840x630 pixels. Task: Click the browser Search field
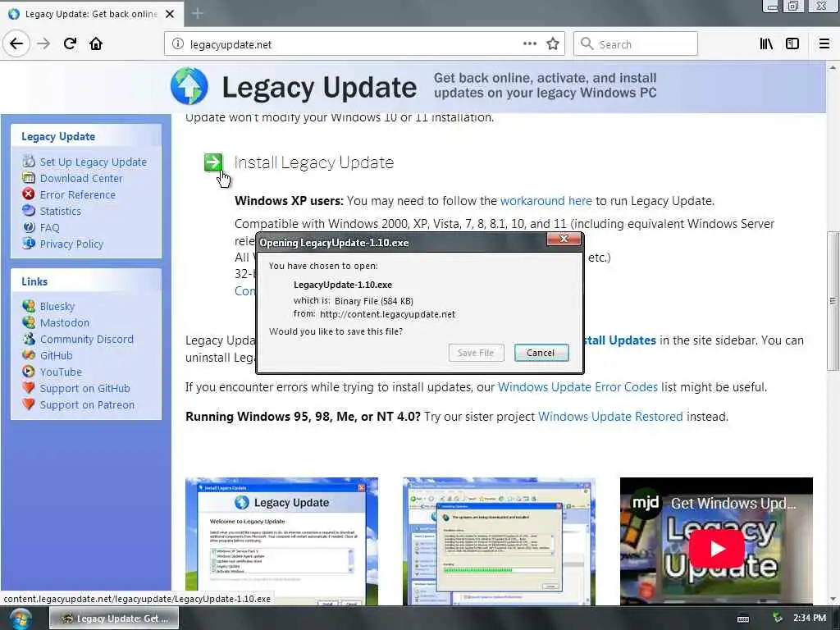636,44
